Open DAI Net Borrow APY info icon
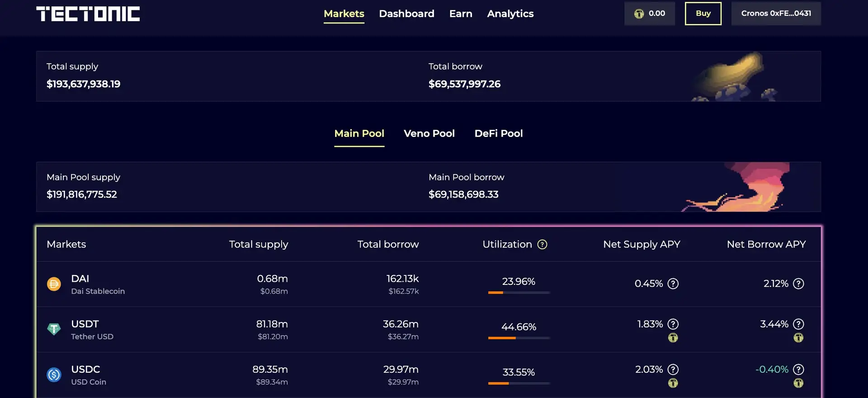Screen dimensions: 868x398 798,284
